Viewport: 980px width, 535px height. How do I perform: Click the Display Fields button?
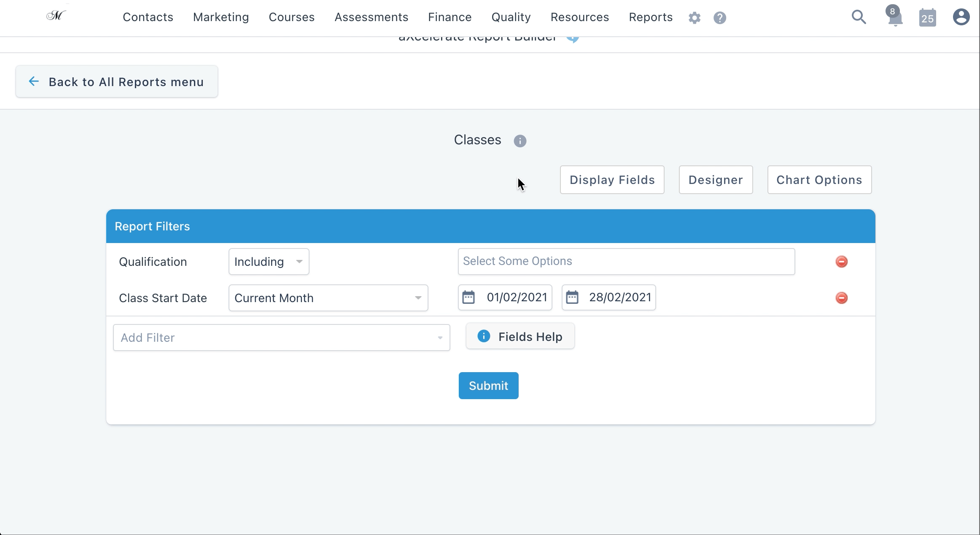tap(612, 180)
